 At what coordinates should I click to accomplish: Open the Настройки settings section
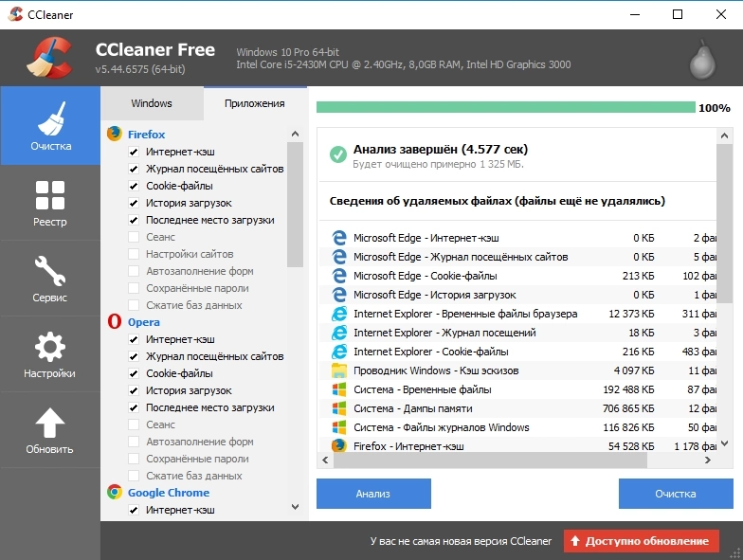pos(50,354)
